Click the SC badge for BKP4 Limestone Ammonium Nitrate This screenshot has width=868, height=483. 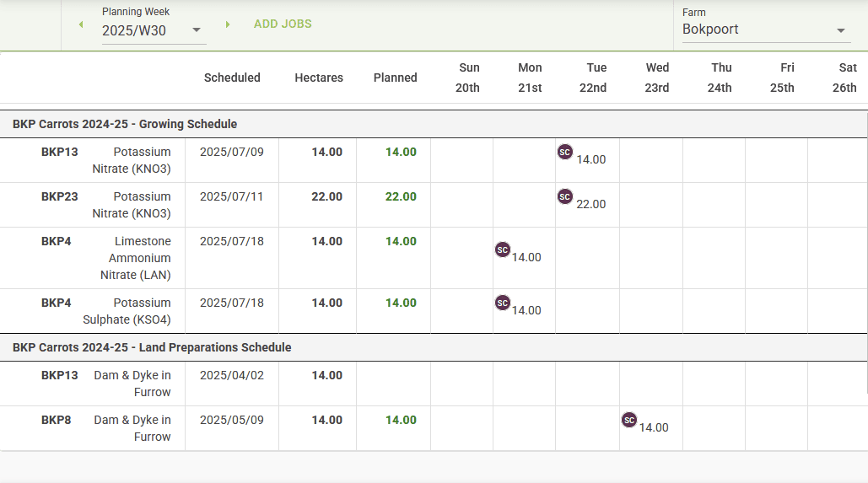point(503,250)
